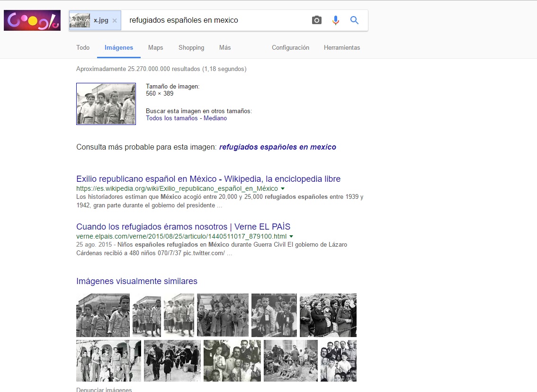Viewport: 537px width, 392px height.
Task: Expand the Wikipedia result URL dropdown arrow
Action: click(283, 189)
